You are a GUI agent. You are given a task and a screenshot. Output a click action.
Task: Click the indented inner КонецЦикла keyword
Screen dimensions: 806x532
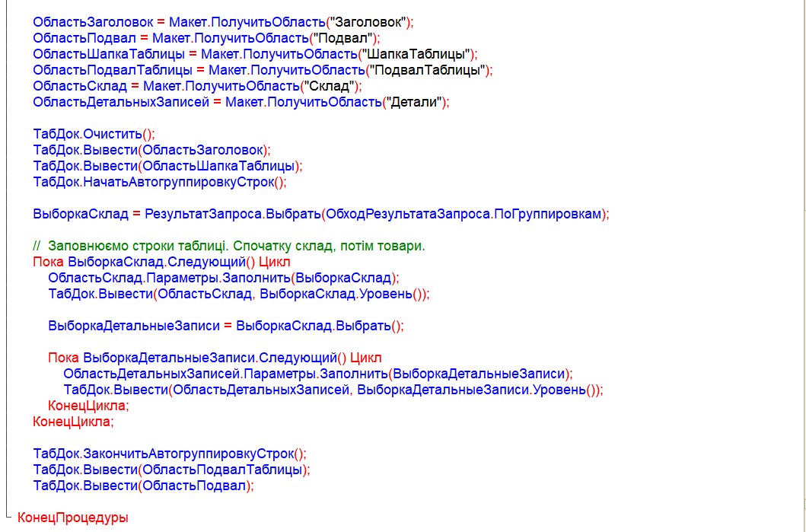88,406
